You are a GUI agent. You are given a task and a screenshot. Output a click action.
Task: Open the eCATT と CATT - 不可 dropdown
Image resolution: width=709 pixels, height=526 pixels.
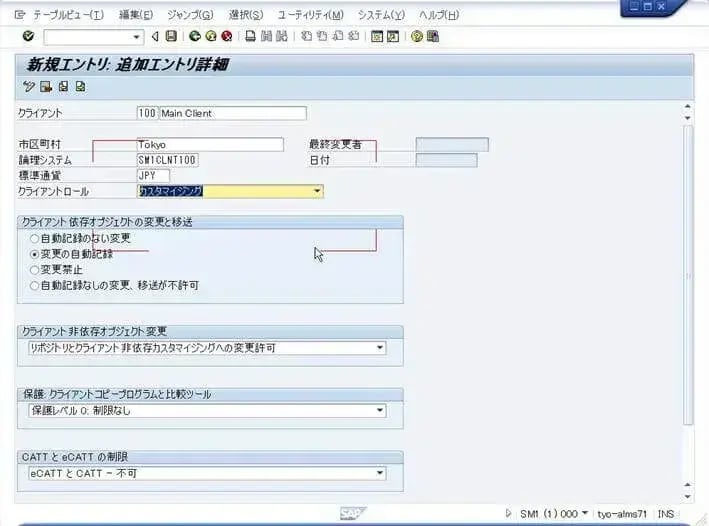[380, 473]
